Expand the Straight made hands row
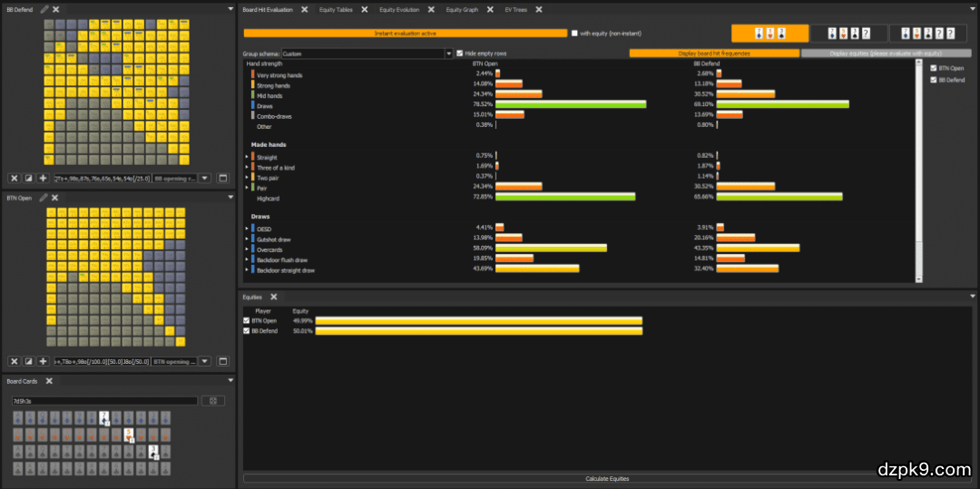Screen dimensions: 980x489 [x=247, y=158]
